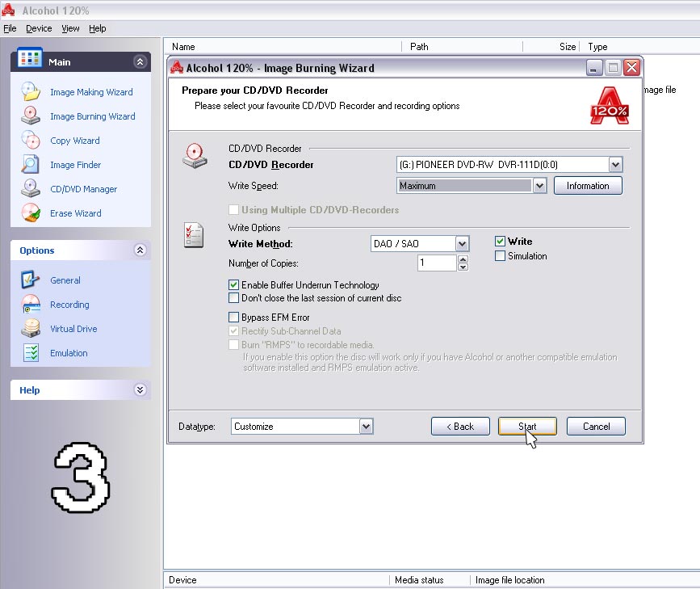The height and width of the screenshot is (589, 700).
Task: Click the General options icon
Action: pyautogui.click(x=31, y=280)
